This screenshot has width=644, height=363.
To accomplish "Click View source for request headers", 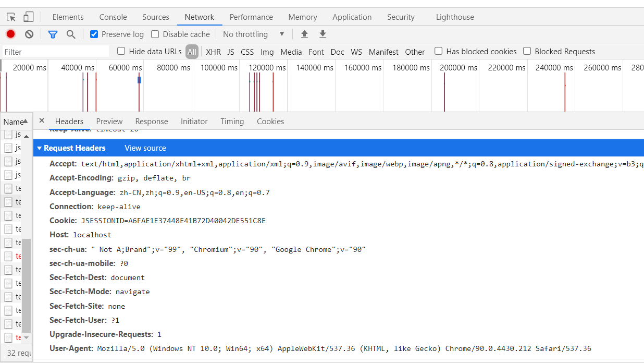I will (x=145, y=148).
